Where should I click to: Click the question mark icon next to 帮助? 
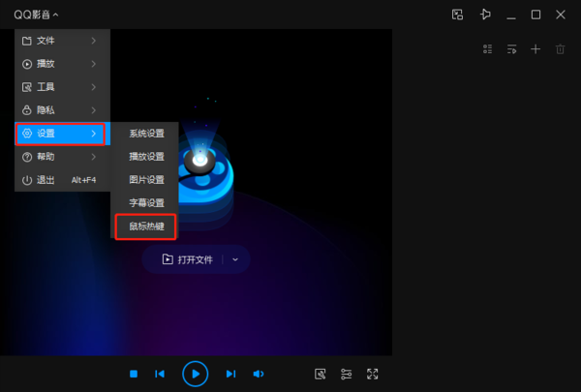[x=27, y=157]
